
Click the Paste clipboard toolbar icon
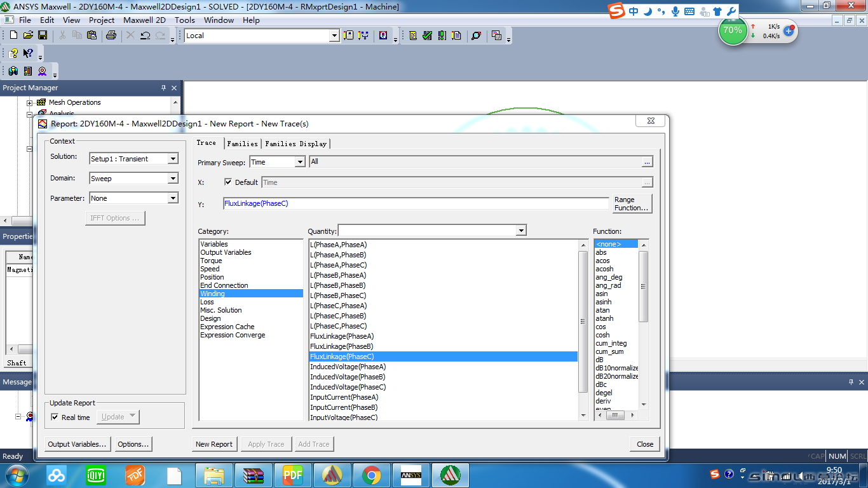tap(92, 36)
